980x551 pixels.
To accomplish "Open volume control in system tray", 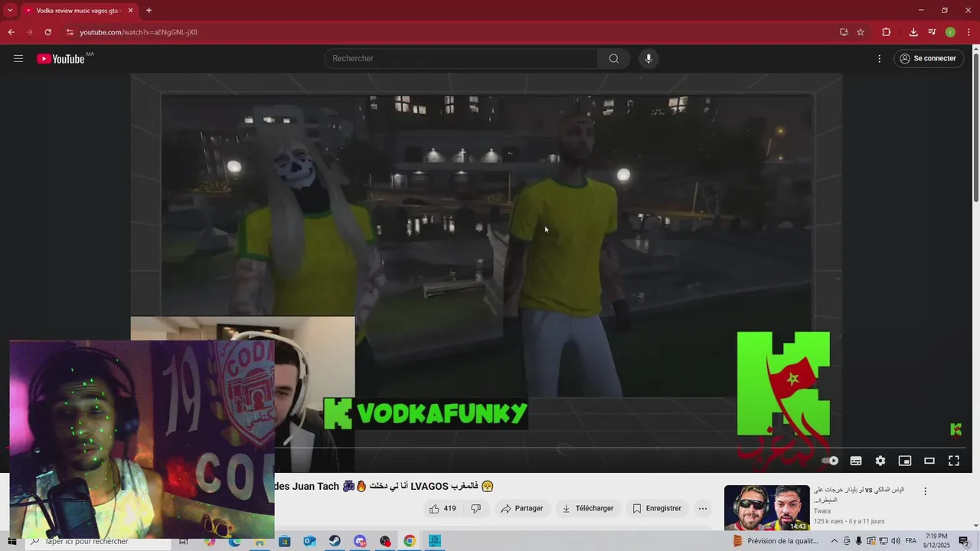I will click(895, 541).
